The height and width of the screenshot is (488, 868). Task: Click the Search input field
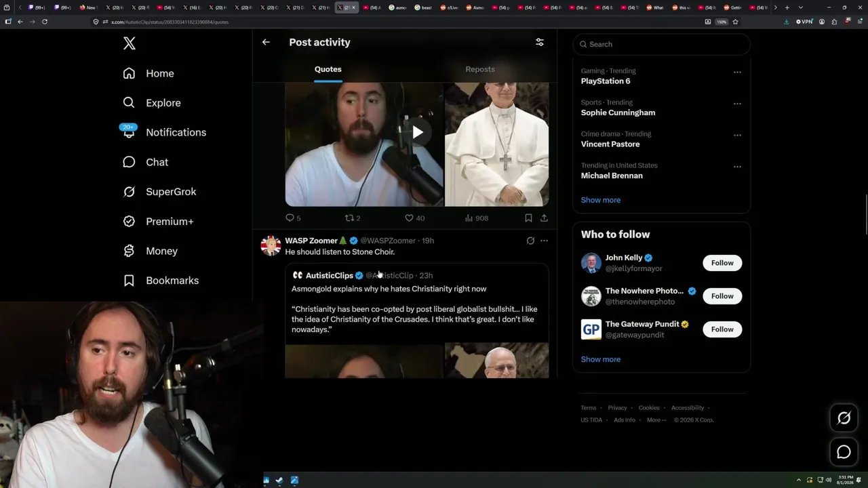click(661, 44)
